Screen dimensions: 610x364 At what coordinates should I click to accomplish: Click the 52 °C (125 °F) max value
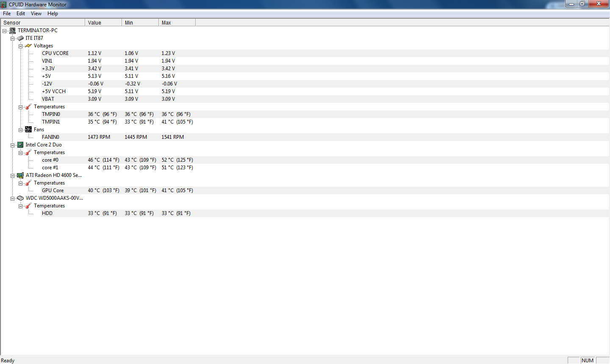pos(177,160)
